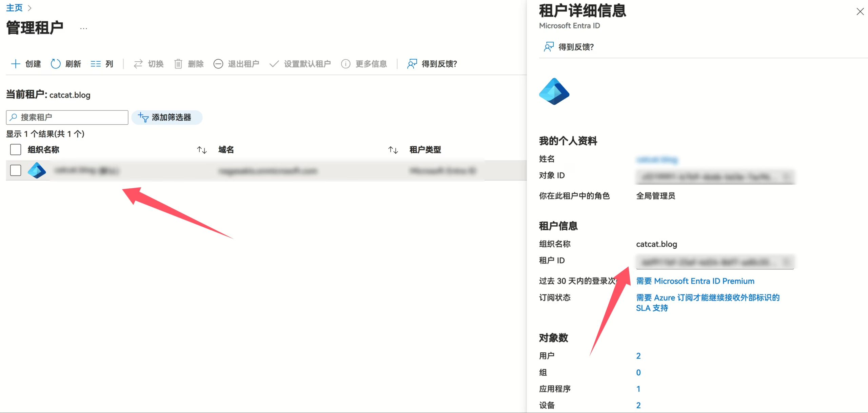Open the 应用程序 count link
Viewport: 868px width, 413px height.
tap(638, 389)
